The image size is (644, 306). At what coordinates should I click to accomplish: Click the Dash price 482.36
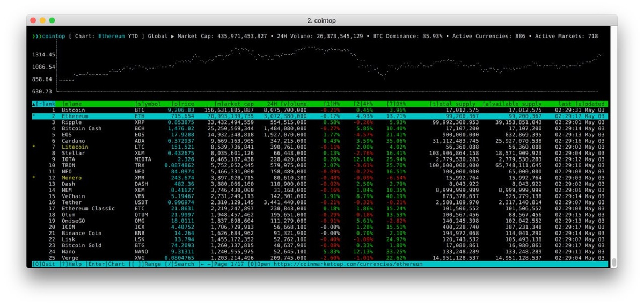click(185, 184)
